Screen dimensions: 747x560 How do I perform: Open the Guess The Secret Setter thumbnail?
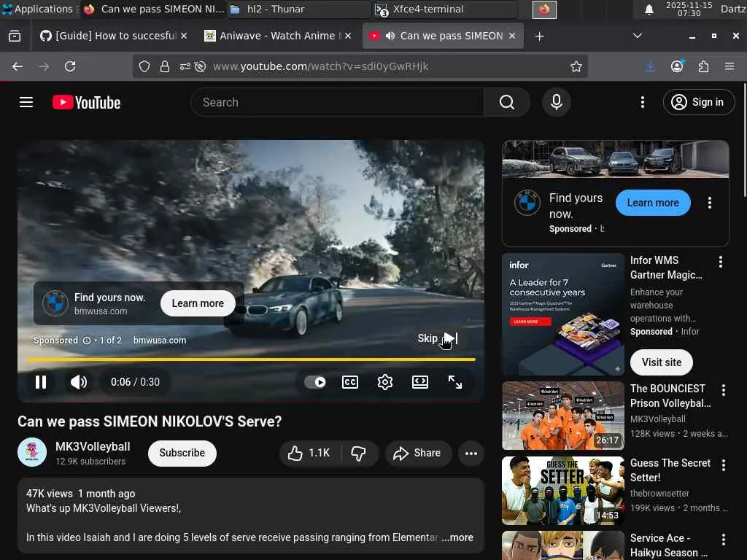(563, 491)
